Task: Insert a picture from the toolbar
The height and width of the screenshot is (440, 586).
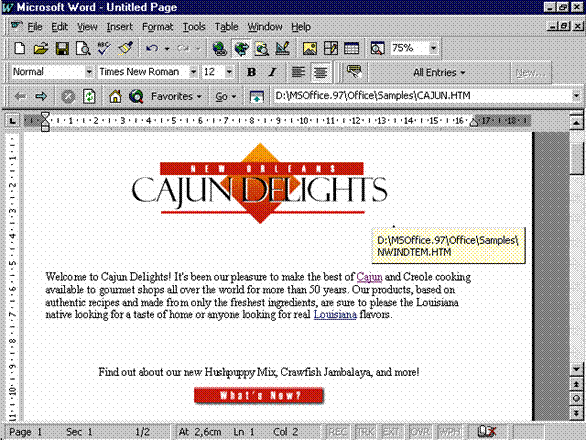Action: point(310,49)
